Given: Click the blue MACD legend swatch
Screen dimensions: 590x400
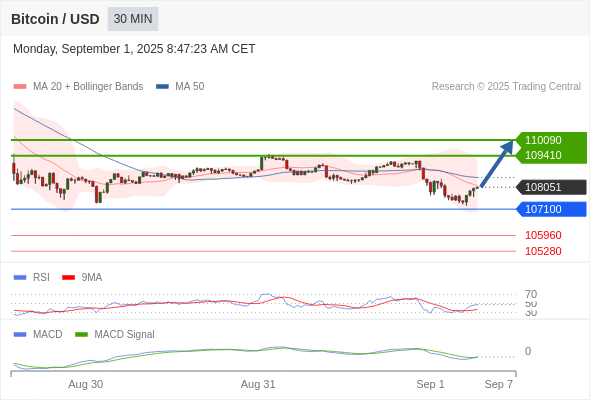Looking at the screenshot, I should (20, 334).
